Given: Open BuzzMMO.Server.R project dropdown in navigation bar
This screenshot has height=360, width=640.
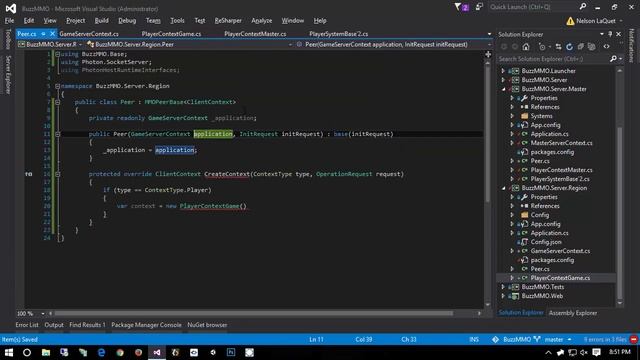Looking at the screenshot, I should [80, 44].
